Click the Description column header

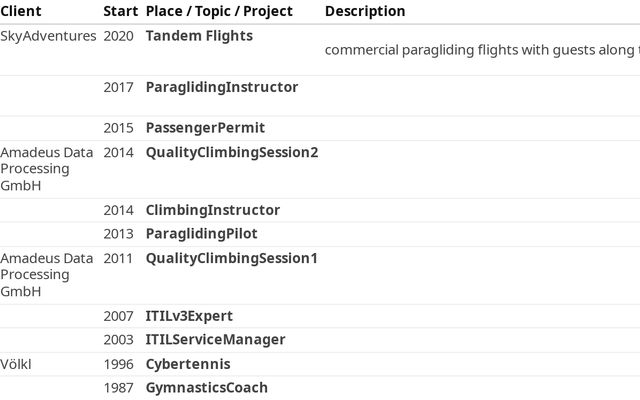click(x=365, y=11)
